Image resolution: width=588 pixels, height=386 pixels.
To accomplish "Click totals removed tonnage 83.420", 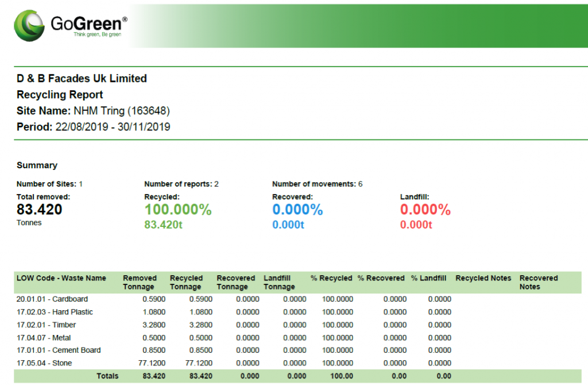I will click(154, 376).
